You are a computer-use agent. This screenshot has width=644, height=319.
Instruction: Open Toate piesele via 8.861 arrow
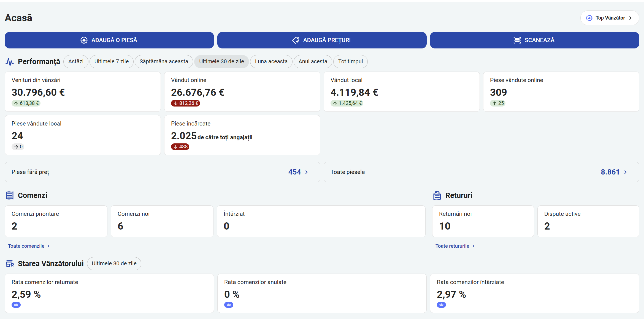625,172
